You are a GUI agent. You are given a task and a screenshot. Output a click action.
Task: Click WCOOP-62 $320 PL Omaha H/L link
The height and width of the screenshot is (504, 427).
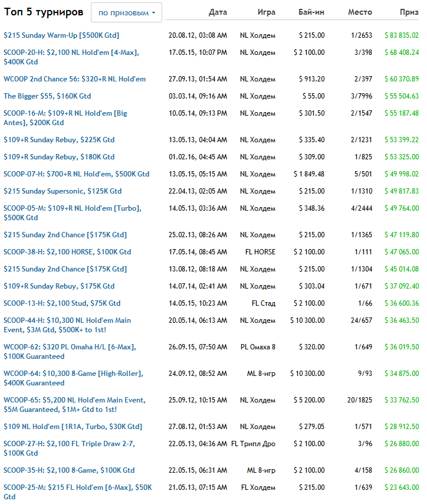pyautogui.click(x=74, y=347)
